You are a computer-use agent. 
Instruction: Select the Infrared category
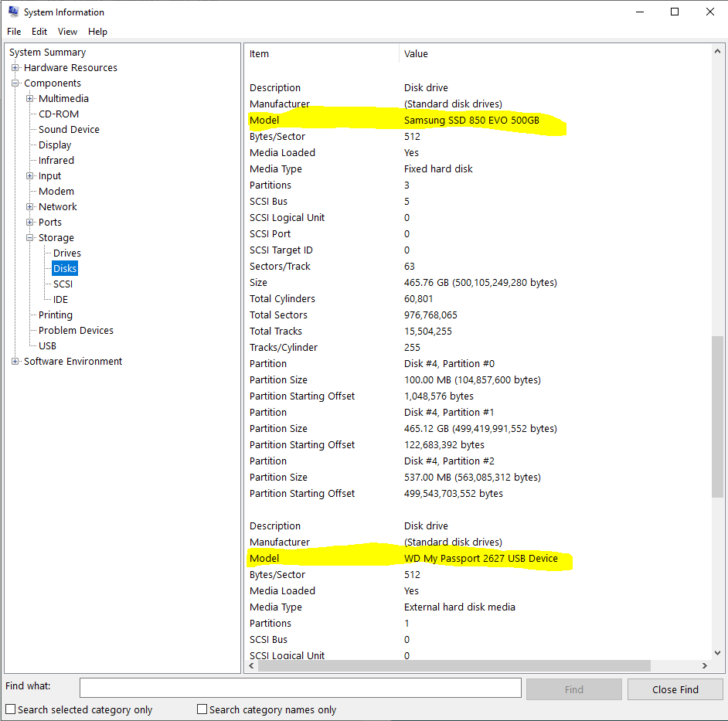coord(56,161)
